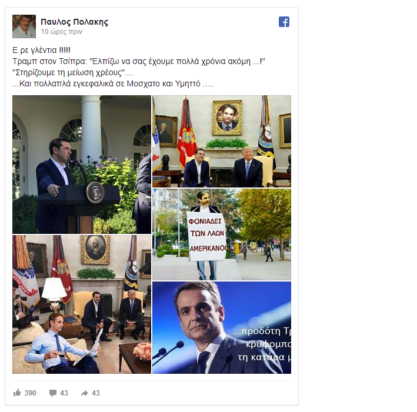Image resolution: width=417 pixels, height=412 pixels.
Task: Click the line beginning 'Τραμπ στον Τσίπρα'
Action: pyautogui.click(x=139, y=62)
